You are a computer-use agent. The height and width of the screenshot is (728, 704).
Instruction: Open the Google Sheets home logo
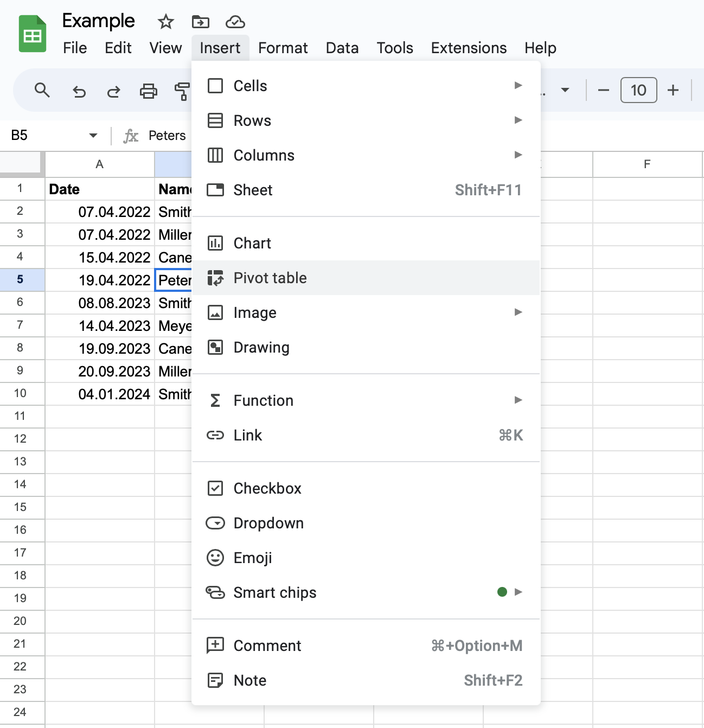pos(33,34)
